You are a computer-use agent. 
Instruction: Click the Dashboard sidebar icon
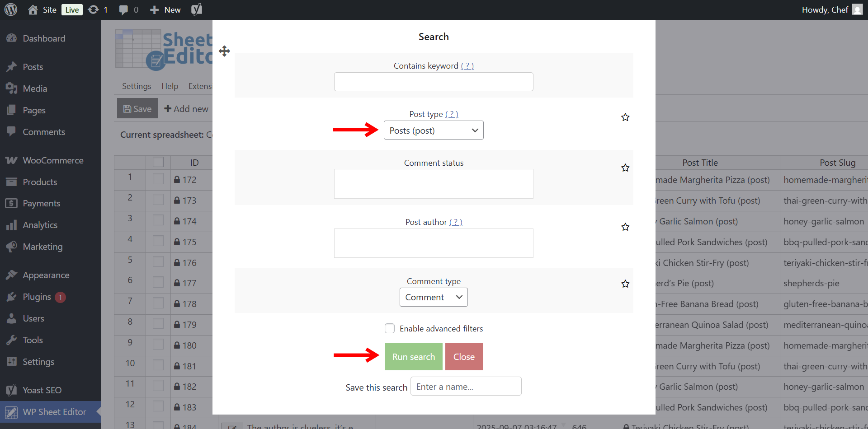12,38
